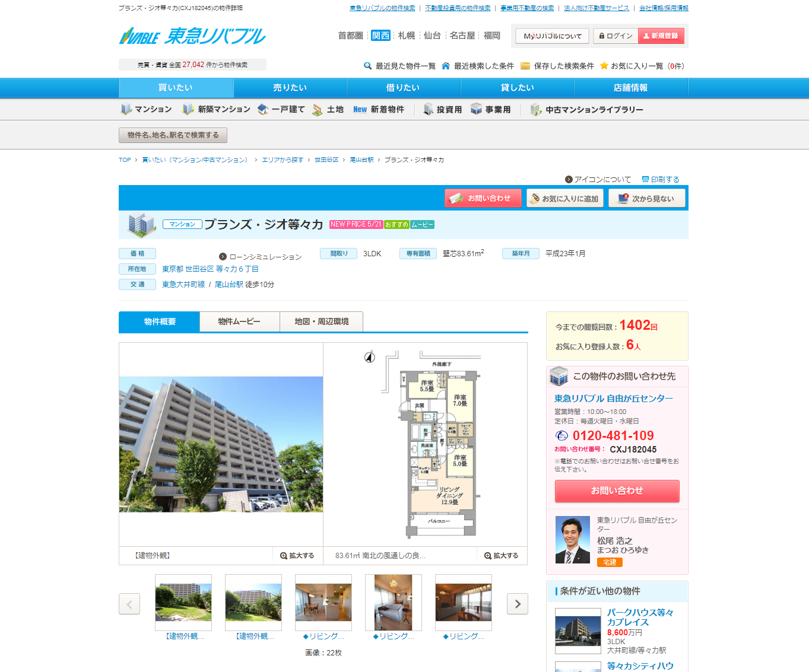Open 中古マンションライブラリー

coord(587,109)
